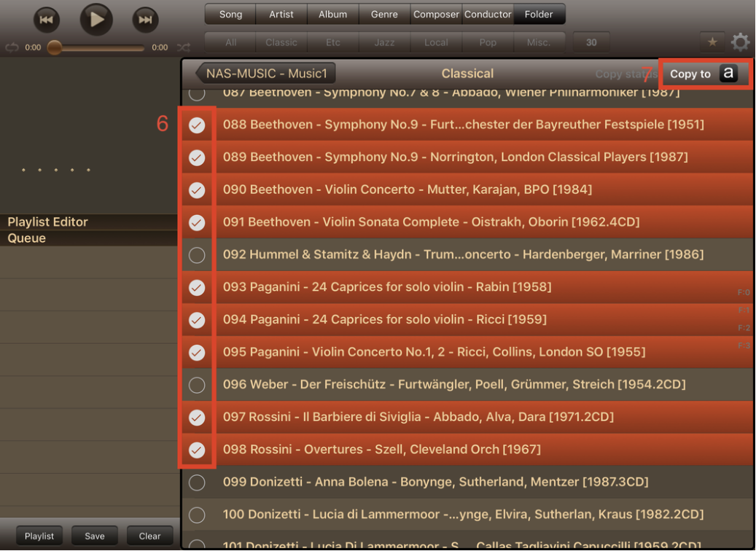Select the Jazz filter
The height and width of the screenshot is (551, 756).
384,42
